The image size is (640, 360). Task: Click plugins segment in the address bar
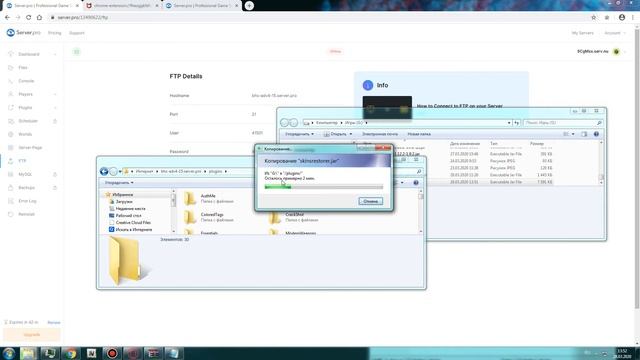coord(216,171)
